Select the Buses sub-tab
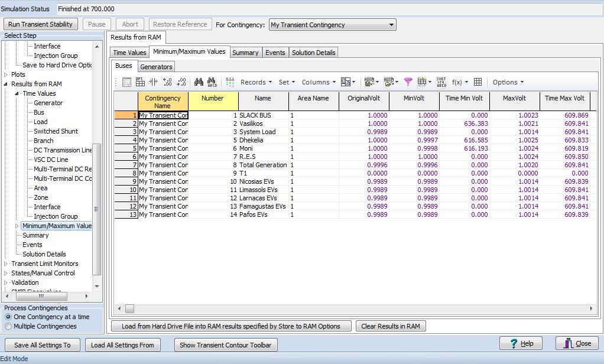 124,66
